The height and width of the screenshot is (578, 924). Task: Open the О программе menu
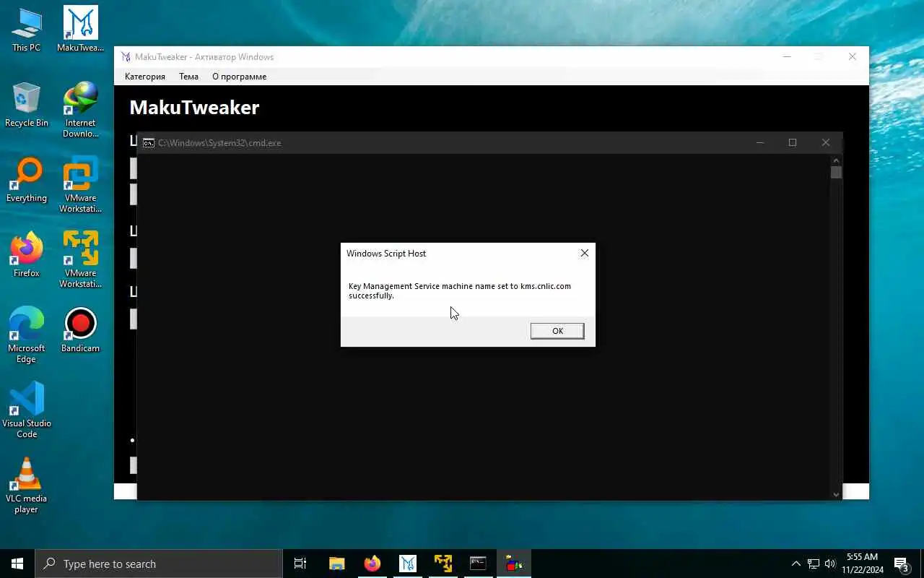(239, 77)
